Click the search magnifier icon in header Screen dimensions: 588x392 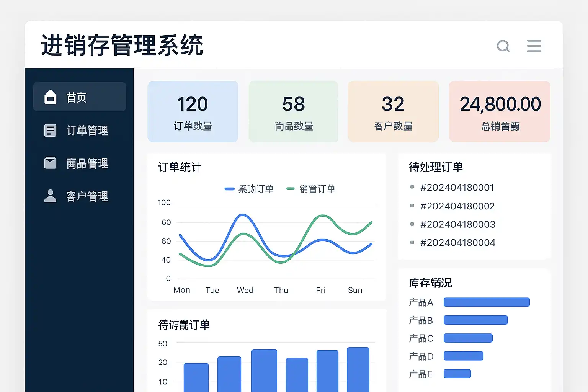tap(503, 46)
